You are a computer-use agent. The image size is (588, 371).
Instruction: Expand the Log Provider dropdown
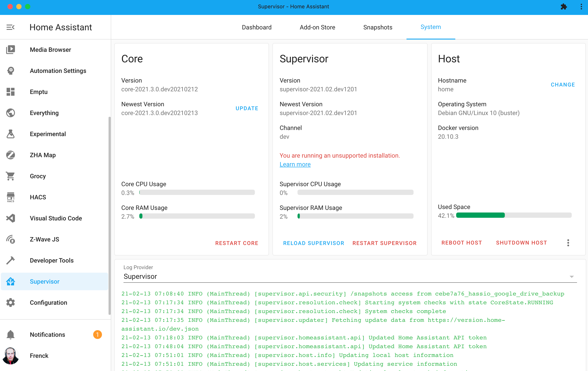click(571, 276)
